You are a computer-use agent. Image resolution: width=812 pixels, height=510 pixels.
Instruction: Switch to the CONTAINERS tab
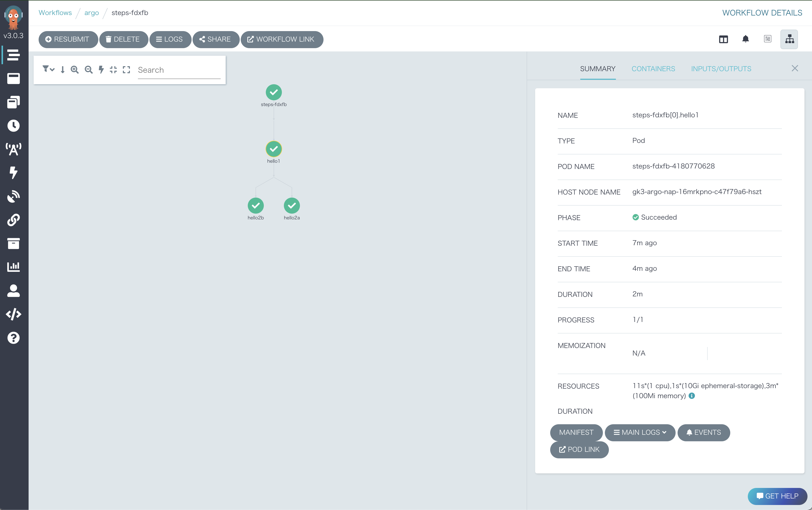click(x=653, y=68)
